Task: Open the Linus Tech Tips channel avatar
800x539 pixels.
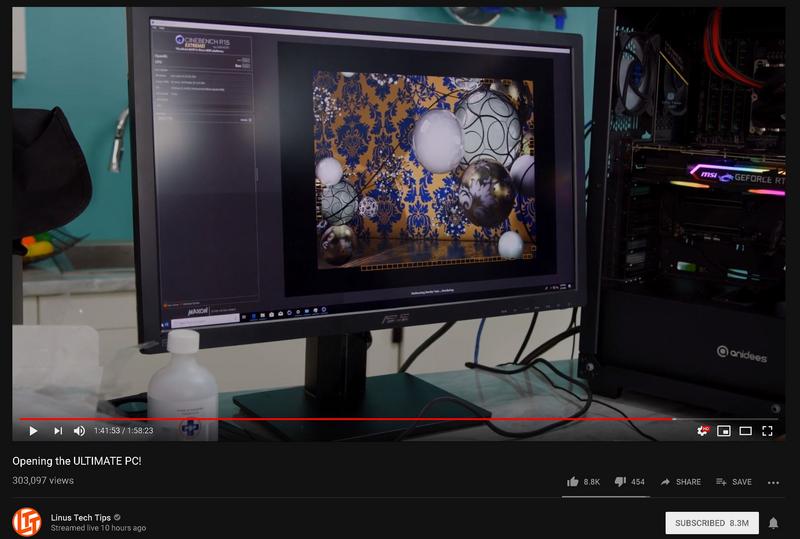Action: pos(27,522)
